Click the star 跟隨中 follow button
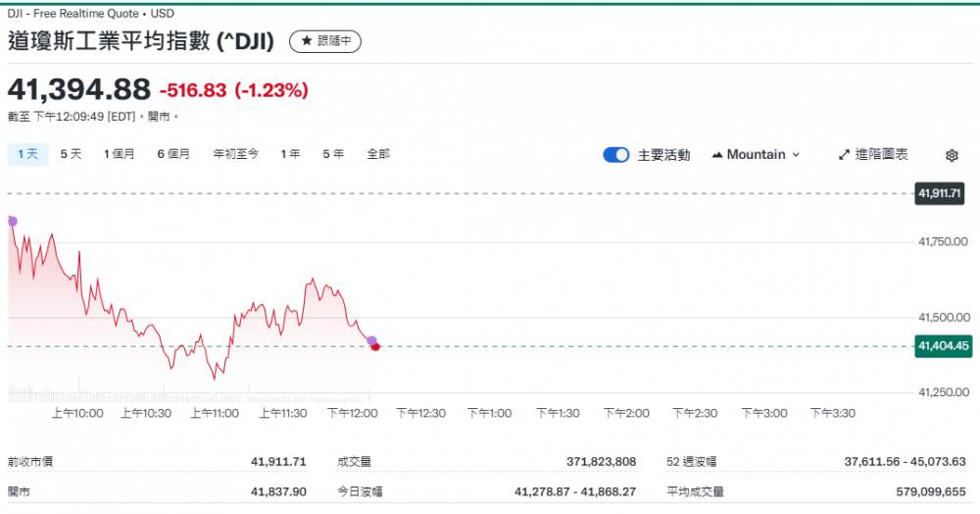Viewport: 980px width, 514px height. (325, 41)
